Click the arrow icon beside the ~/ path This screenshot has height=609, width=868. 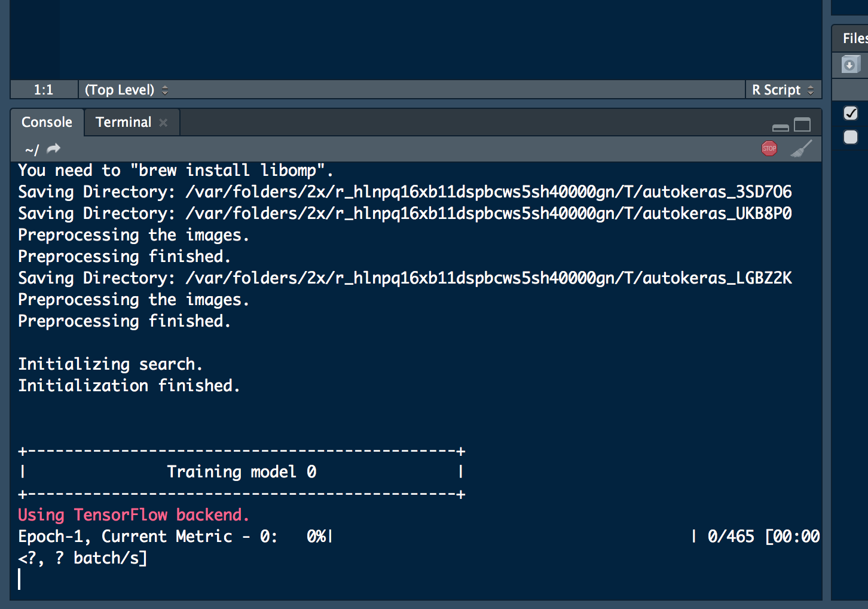(x=53, y=149)
